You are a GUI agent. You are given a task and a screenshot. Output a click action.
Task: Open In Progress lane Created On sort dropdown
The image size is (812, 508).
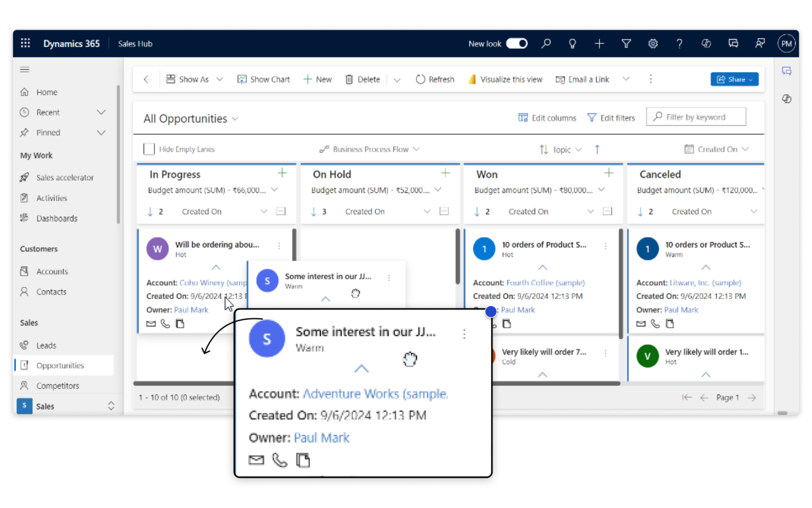(264, 212)
